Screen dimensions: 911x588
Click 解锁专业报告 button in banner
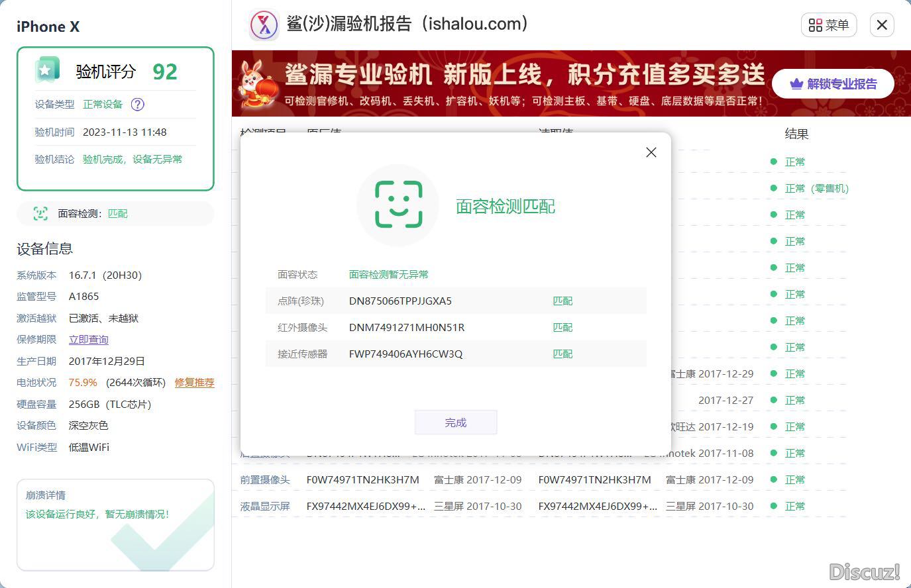833,84
